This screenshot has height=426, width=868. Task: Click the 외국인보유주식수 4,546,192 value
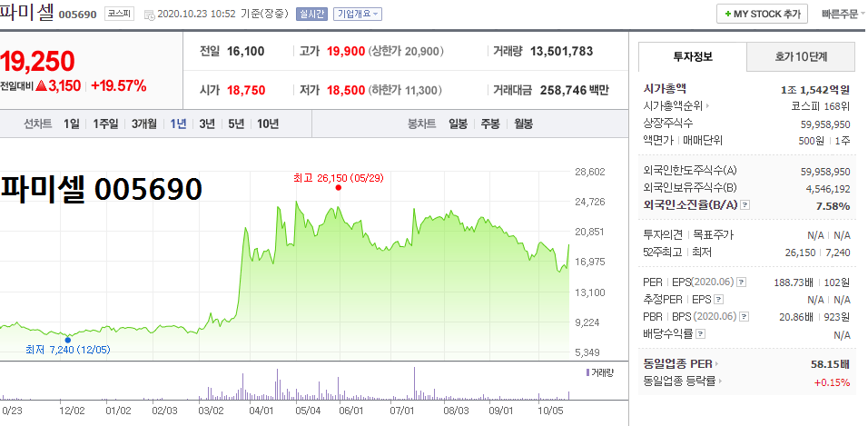pos(827,189)
